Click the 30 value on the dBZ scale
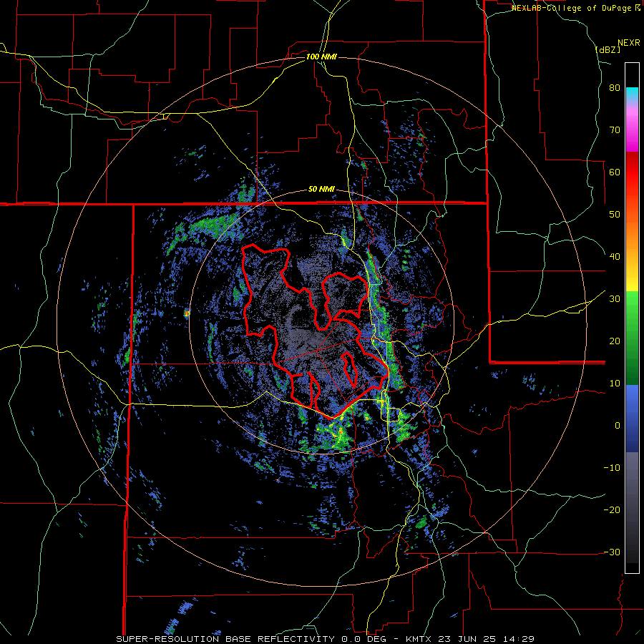 coord(615,299)
